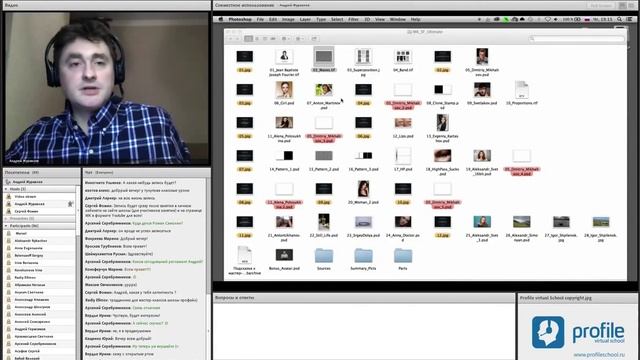Select the 24_Anna_Doctor.psd file

pyautogui.click(x=403, y=228)
